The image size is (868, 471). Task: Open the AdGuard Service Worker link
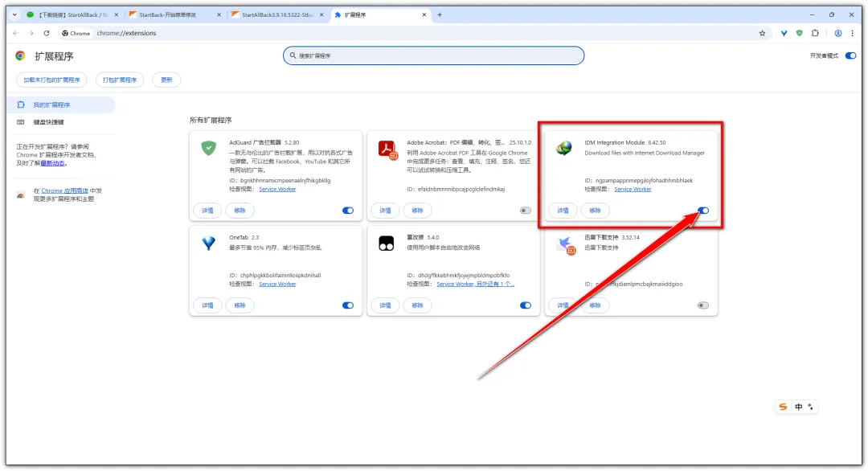pyautogui.click(x=277, y=190)
